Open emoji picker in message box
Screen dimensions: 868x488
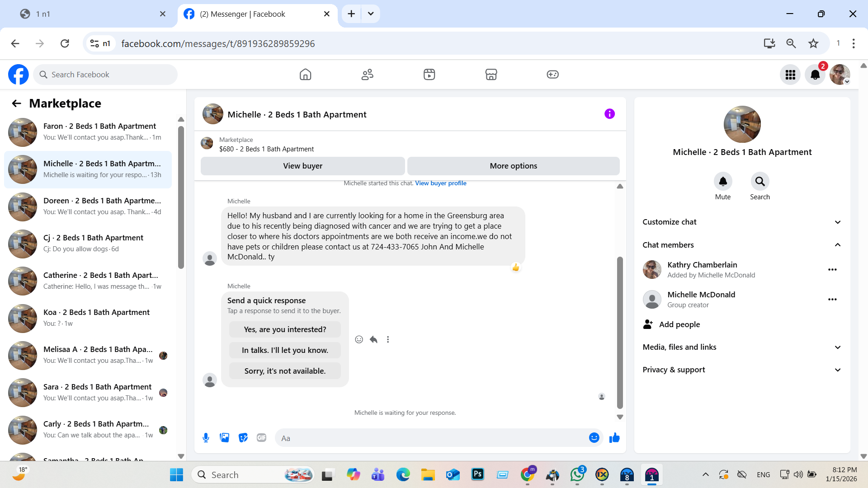[594, 438]
